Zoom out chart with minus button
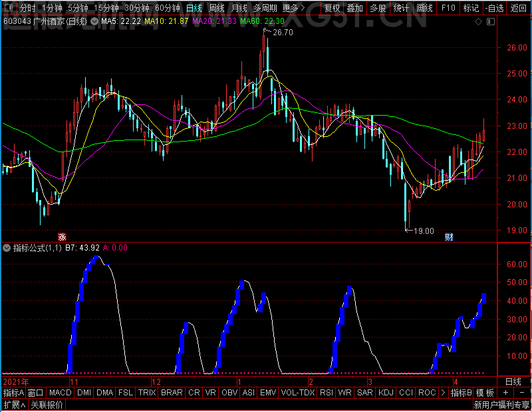532x412 pixels. pyautogui.click(x=522, y=393)
